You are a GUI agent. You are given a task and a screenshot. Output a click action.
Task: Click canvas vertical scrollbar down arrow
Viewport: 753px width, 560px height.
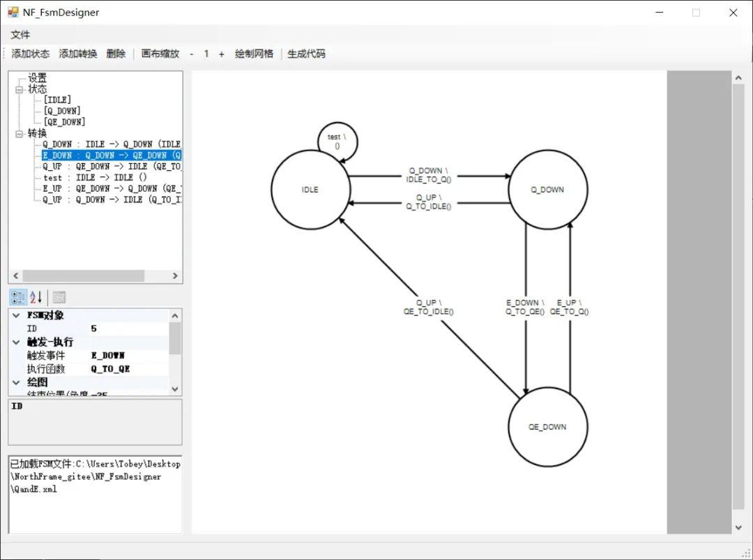click(x=738, y=527)
